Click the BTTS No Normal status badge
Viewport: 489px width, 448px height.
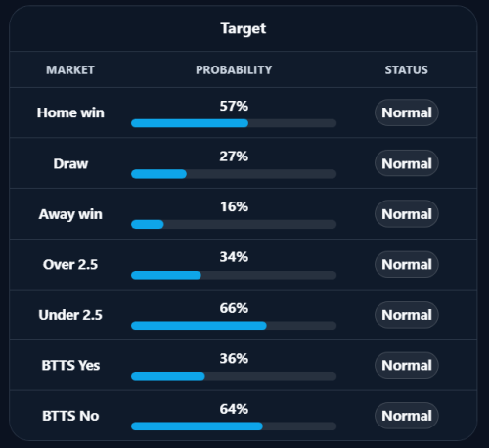(x=407, y=416)
